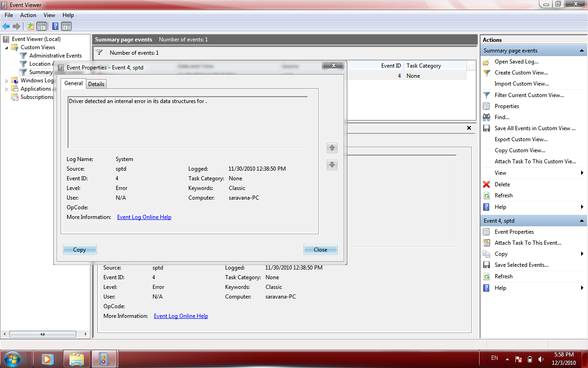Viewport: 588px width, 368px height.
Task: Click the blue Help toolbar icon
Action: point(55,26)
